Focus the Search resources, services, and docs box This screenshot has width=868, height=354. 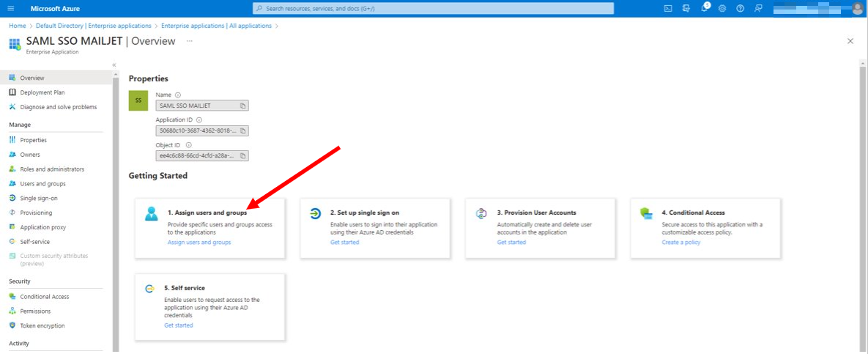[433, 8]
